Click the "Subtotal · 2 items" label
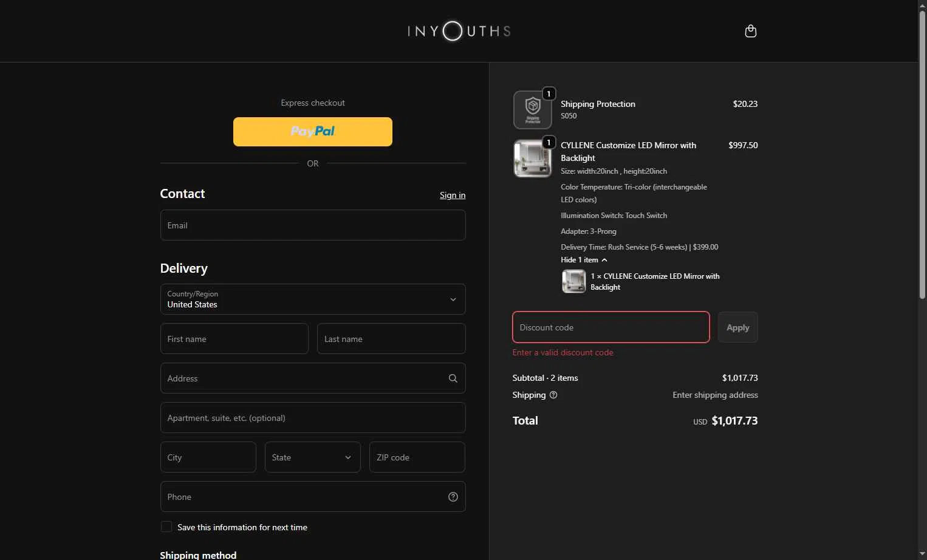927x560 pixels. [545, 378]
